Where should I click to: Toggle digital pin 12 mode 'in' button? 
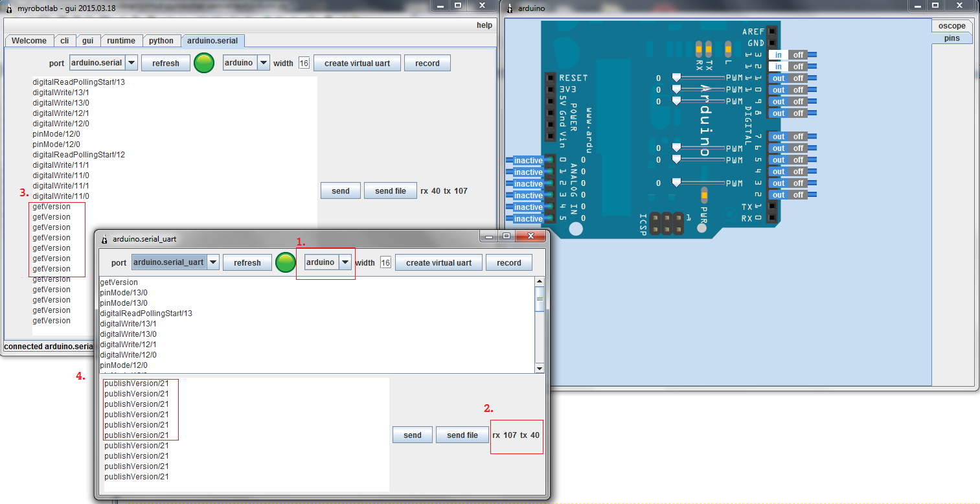(x=778, y=67)
